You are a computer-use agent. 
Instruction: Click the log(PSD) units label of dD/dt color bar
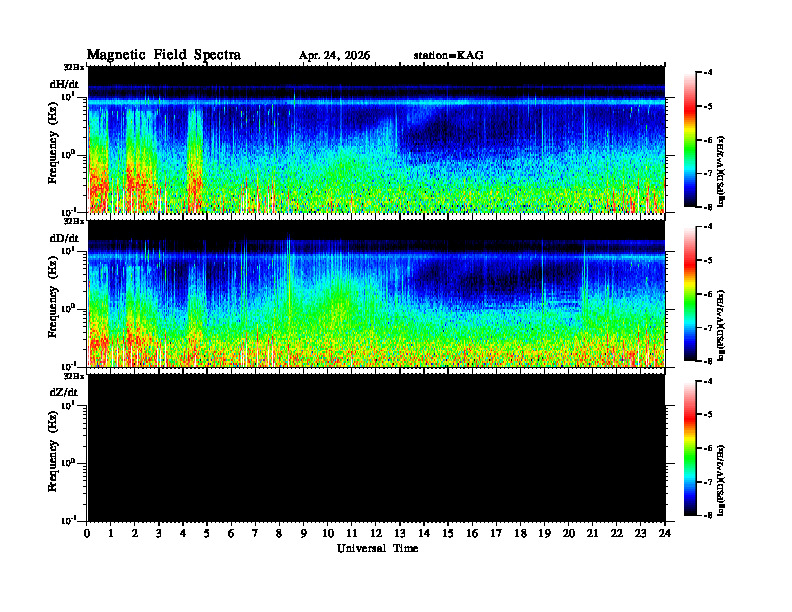coord(721,325)
